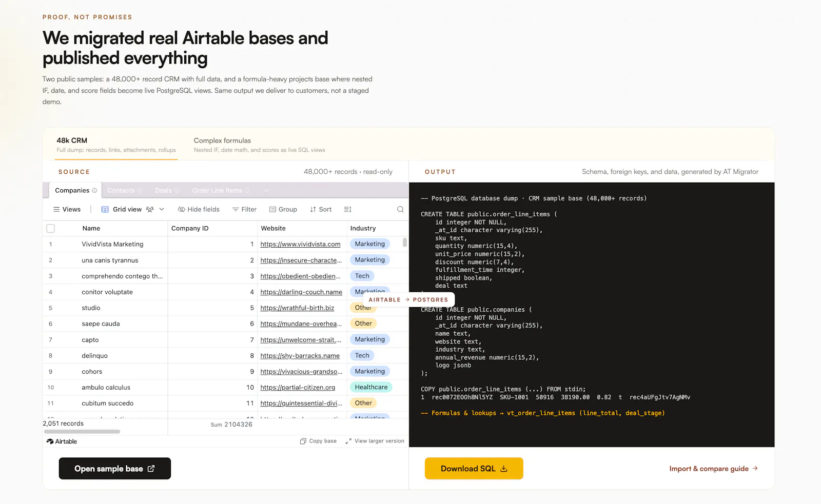The image size is (821, 504).
Task: Click Tech tag in delinquo row
Action: (x=362, y=355)
